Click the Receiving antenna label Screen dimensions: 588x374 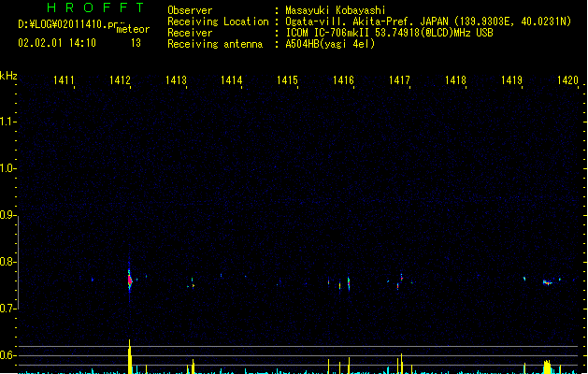click(x=215, y=44)
